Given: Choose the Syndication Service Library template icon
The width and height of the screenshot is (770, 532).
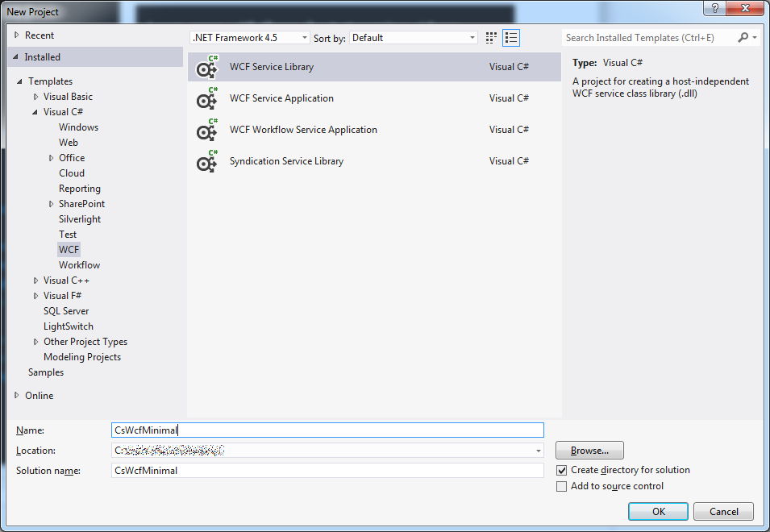Looking at the screenshot, I should (x=204, y=161).
